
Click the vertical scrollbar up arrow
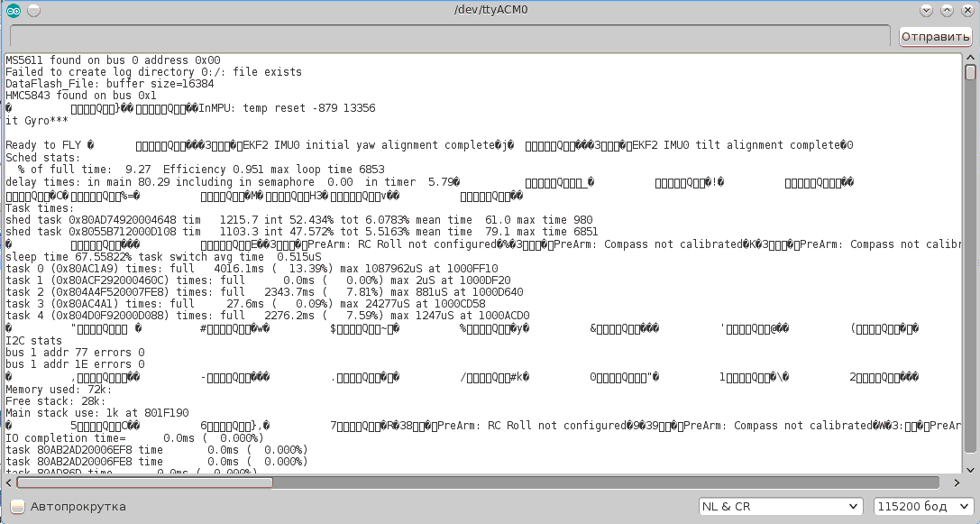click(x=970, y=58)
